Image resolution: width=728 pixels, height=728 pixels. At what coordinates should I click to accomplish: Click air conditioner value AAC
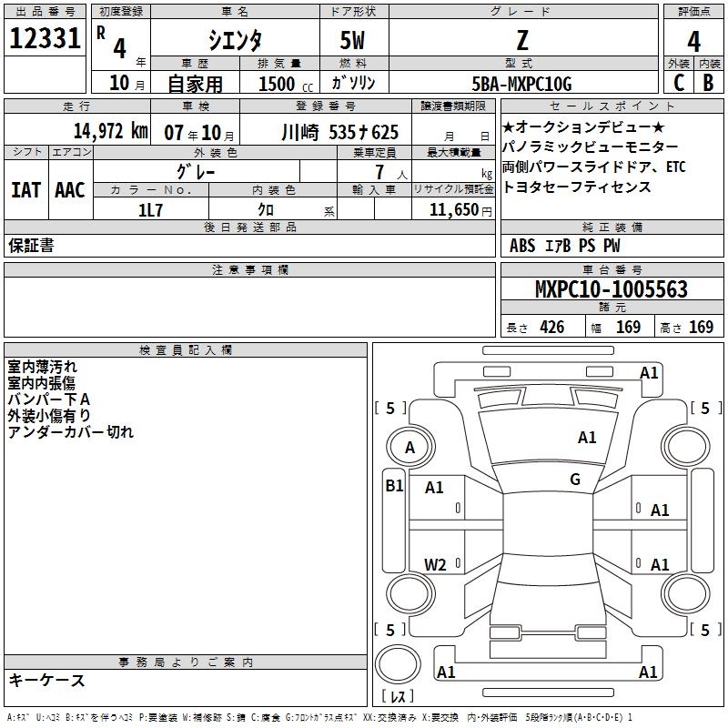pyautogui.click(x=70, y=190)
